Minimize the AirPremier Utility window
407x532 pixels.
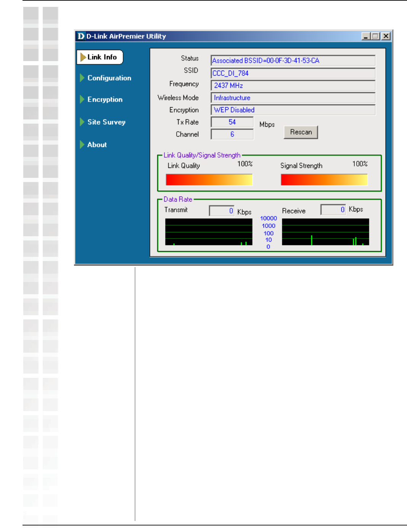[x=366, y=36]
